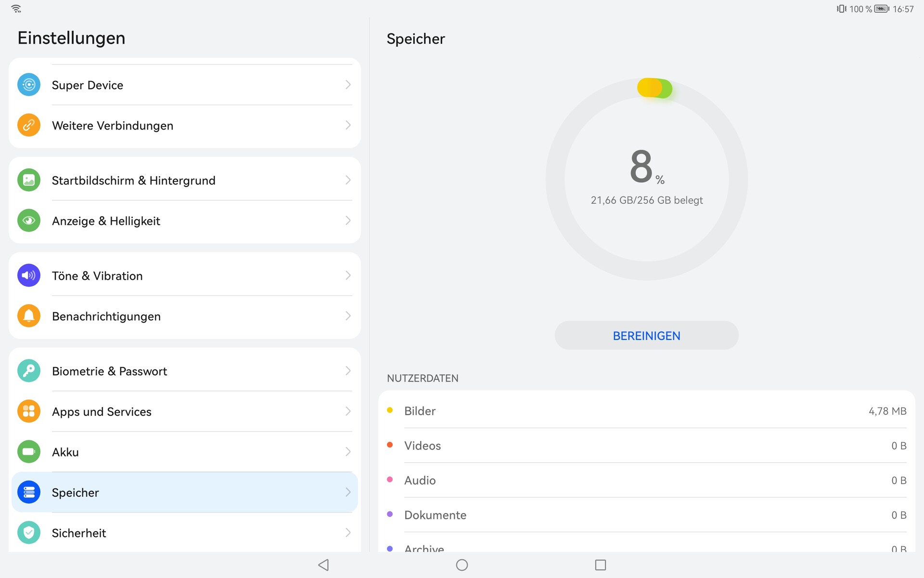Open chevron next to Akku
Image resolution: width=924 pixels, height=578 pixels.
pyautogui.click(x=348, y=452)
